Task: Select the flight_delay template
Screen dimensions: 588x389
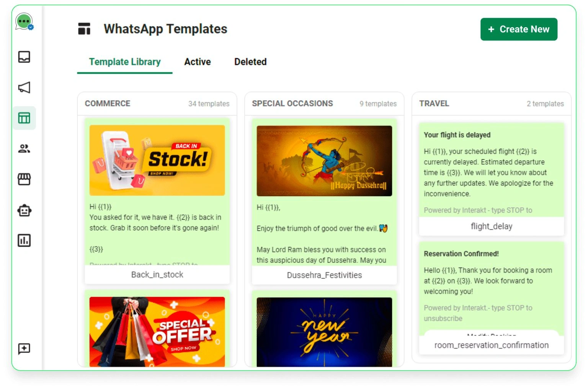Action: pos(492,179)
